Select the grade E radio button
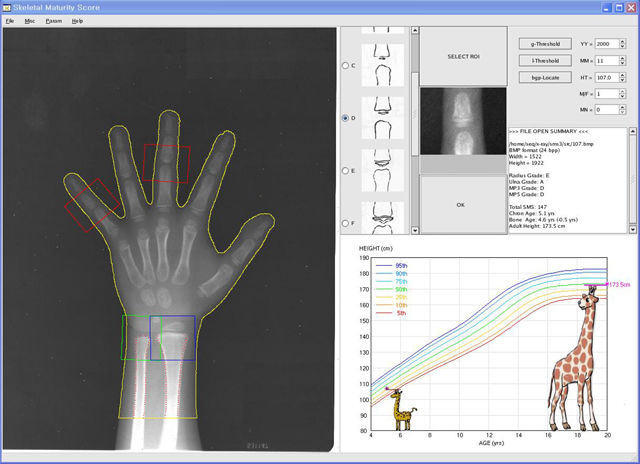This screenshot has height=464, width=640. tap(347, 171)
